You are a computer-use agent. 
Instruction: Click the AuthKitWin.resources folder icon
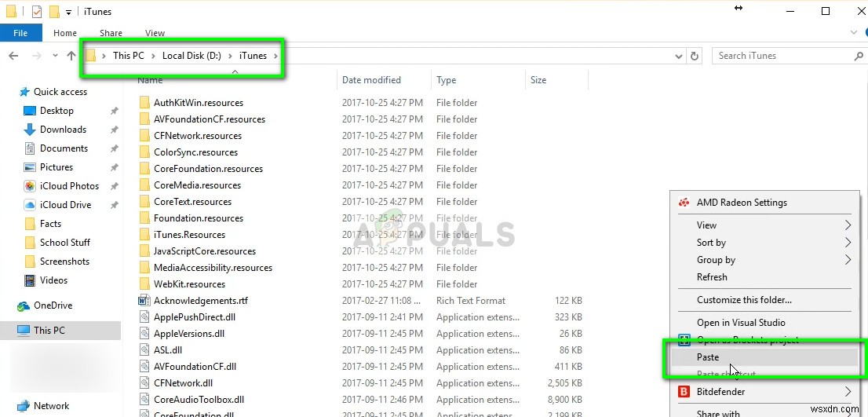[144, 102]
